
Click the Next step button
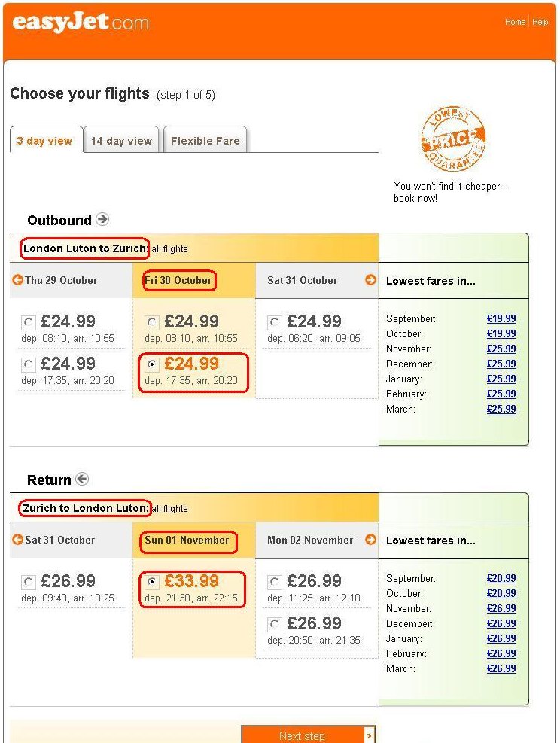click(307, 735)
